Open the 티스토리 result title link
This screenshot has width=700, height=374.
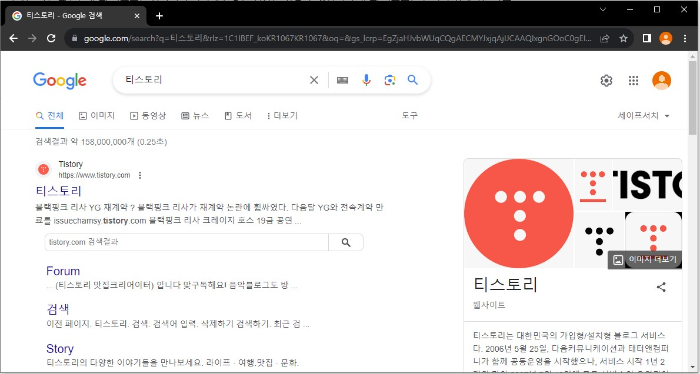click(59, 191)
